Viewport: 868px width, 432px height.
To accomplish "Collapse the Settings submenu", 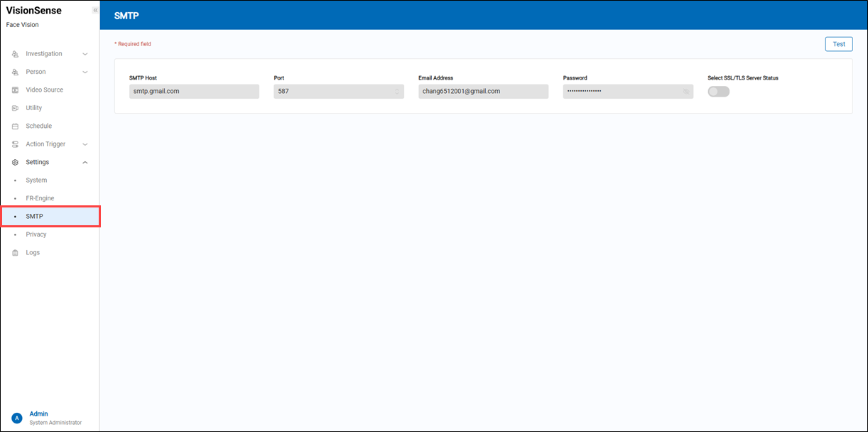I will (85, 162).
